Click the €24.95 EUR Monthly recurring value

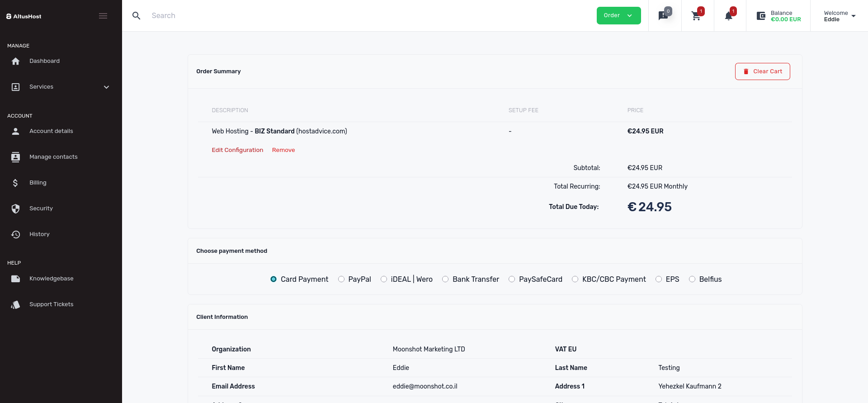click(x=657, y=186)
